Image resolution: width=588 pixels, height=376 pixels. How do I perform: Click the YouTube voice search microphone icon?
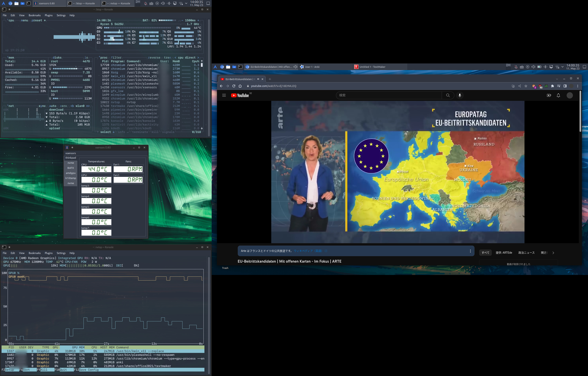point(460,95)
